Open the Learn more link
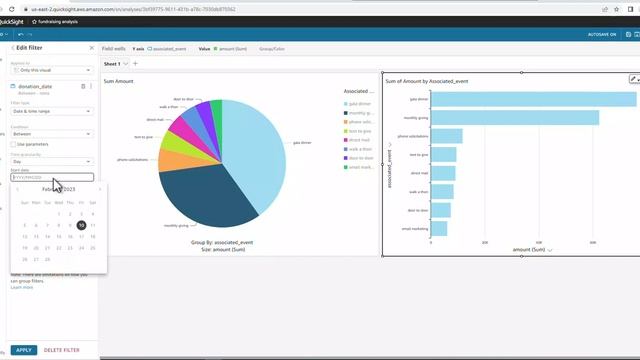640x360 pixels. point(22,287)
